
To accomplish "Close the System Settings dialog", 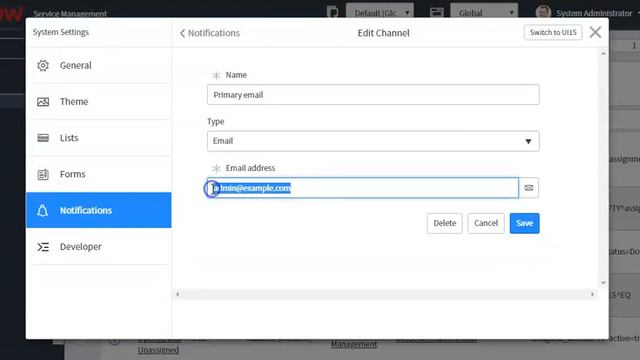I will [595, 32].
